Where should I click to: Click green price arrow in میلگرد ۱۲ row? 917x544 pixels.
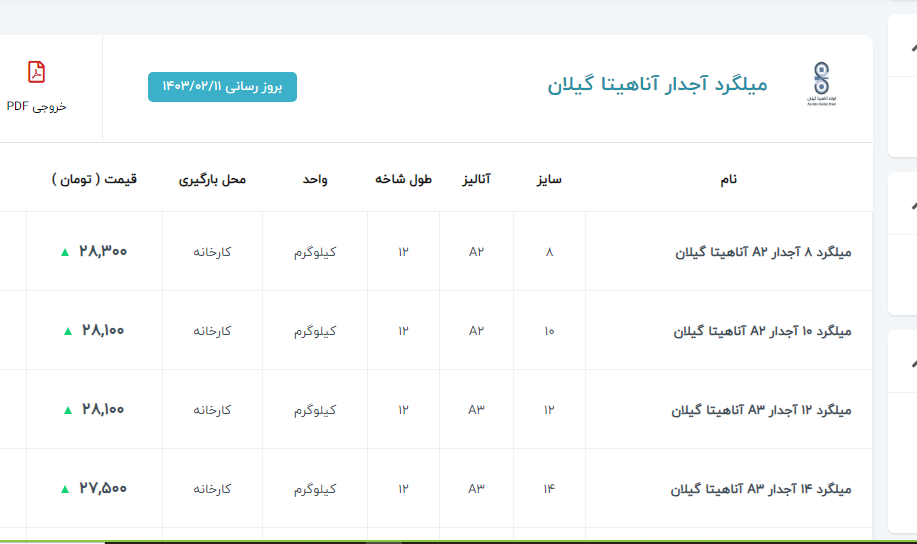(68, 410)
